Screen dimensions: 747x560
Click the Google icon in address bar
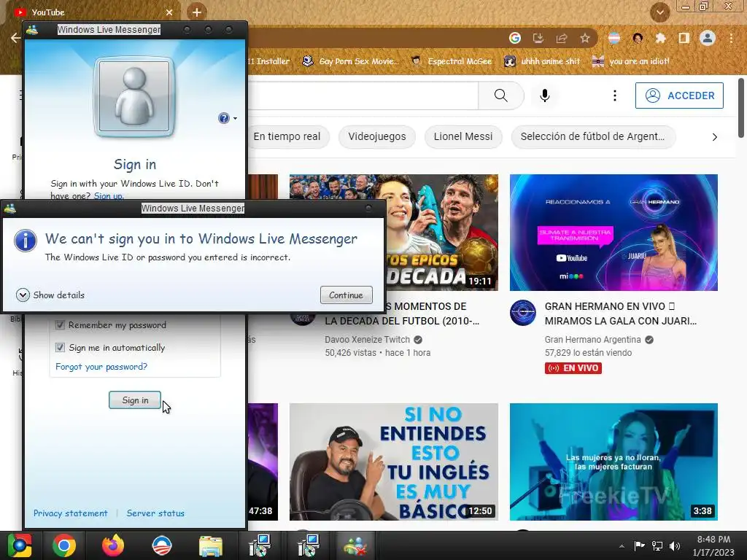[x=514, y=38]
